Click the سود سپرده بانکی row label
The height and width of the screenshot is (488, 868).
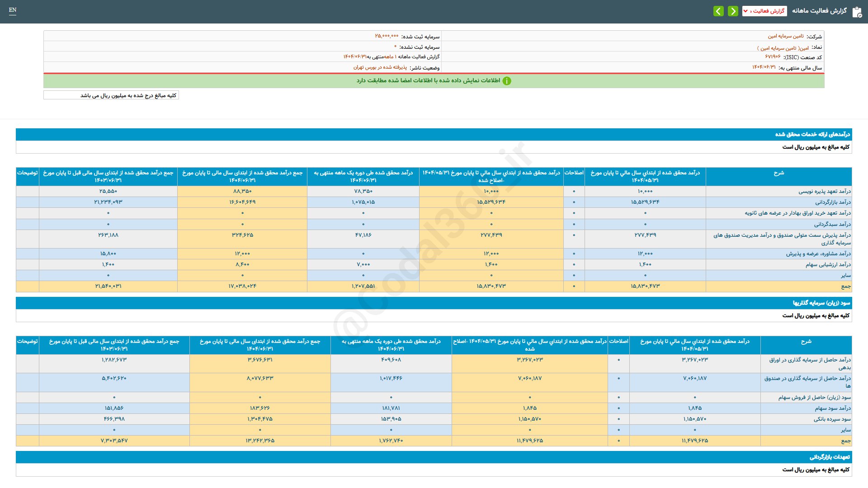832,419
